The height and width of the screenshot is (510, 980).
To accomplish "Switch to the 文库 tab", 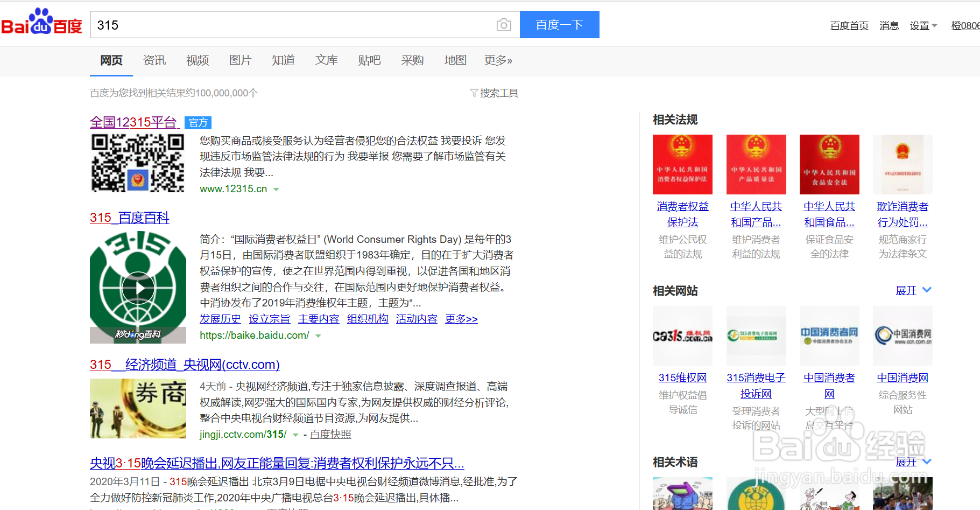I will click(x=327, y=60).
